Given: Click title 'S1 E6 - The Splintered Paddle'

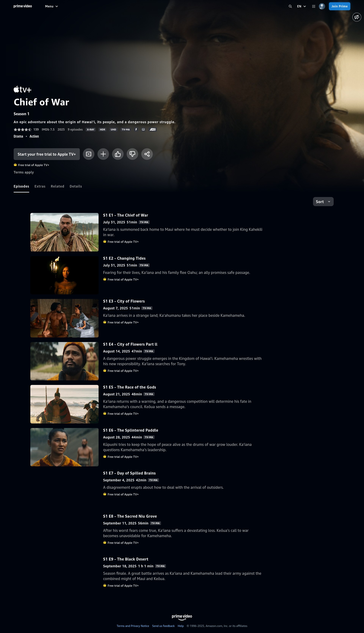Looking at the screenshot, I should [131, 430].
